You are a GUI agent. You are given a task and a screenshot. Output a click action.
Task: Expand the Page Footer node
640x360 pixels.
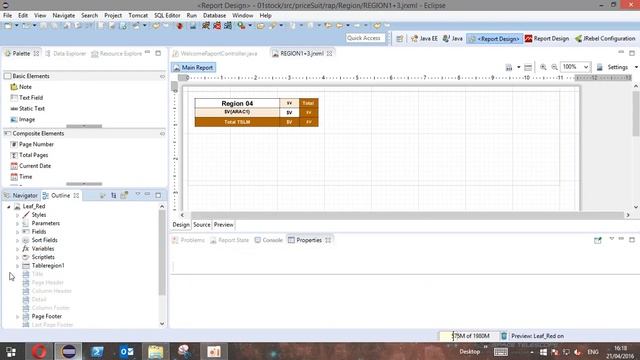[x=18, y=317]
